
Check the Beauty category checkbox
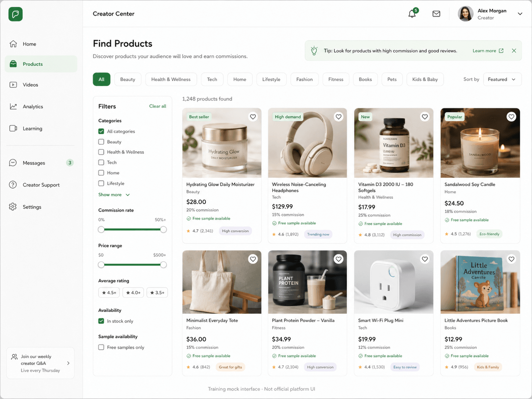click(101, 142)
